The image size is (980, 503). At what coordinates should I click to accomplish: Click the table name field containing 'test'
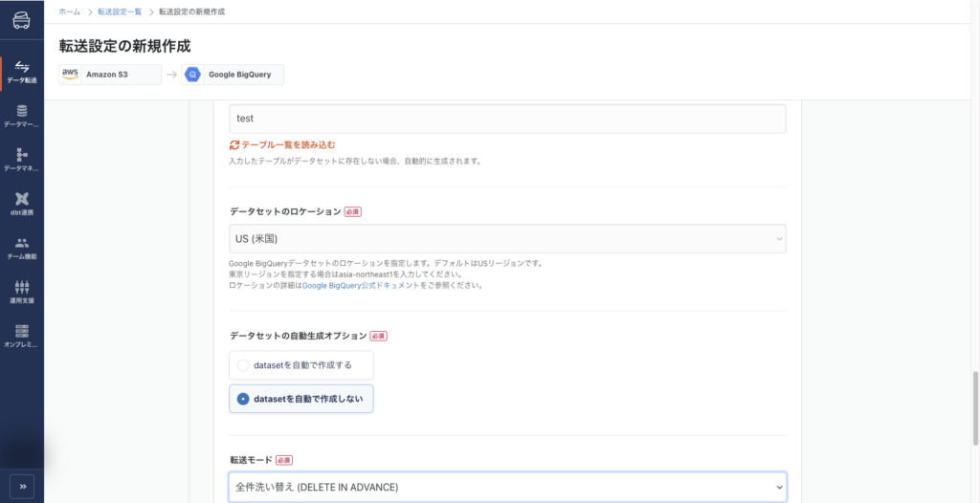pyautogui.click(x=507, y=120)
